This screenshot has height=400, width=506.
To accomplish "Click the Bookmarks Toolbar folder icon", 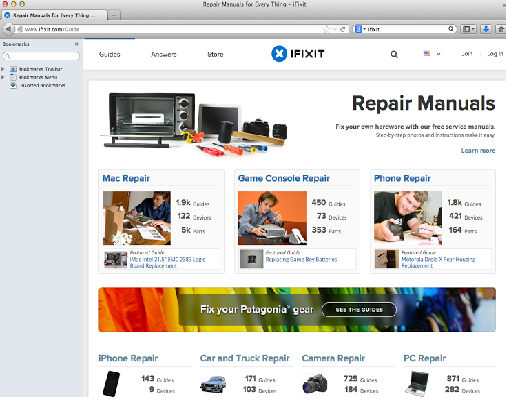I will point(13,69).
